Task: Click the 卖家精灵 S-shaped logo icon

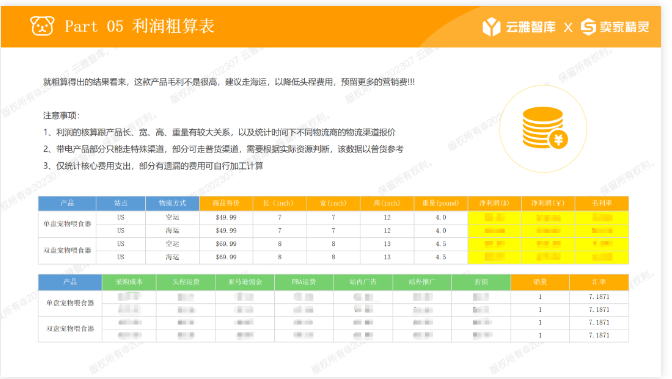Action: coord(588,27)
